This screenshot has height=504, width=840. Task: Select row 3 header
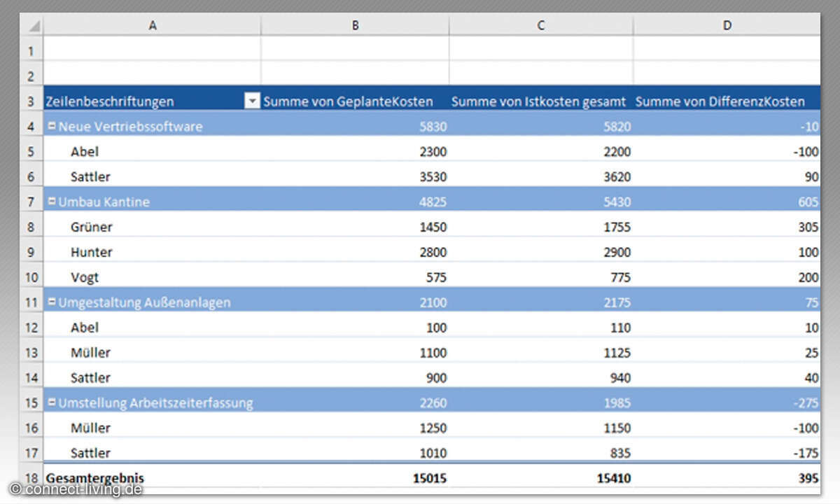[31, 101]
